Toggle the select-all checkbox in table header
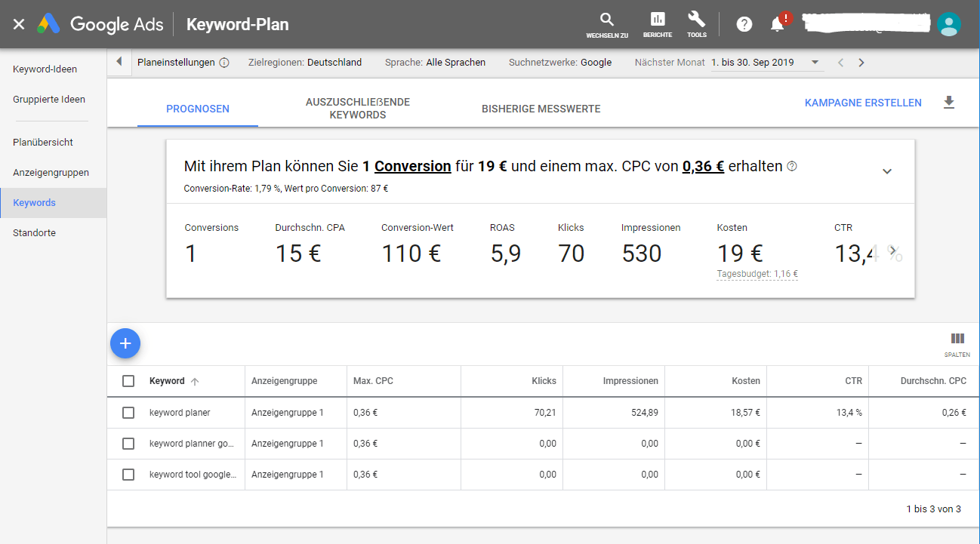 (x=128, y=381)
